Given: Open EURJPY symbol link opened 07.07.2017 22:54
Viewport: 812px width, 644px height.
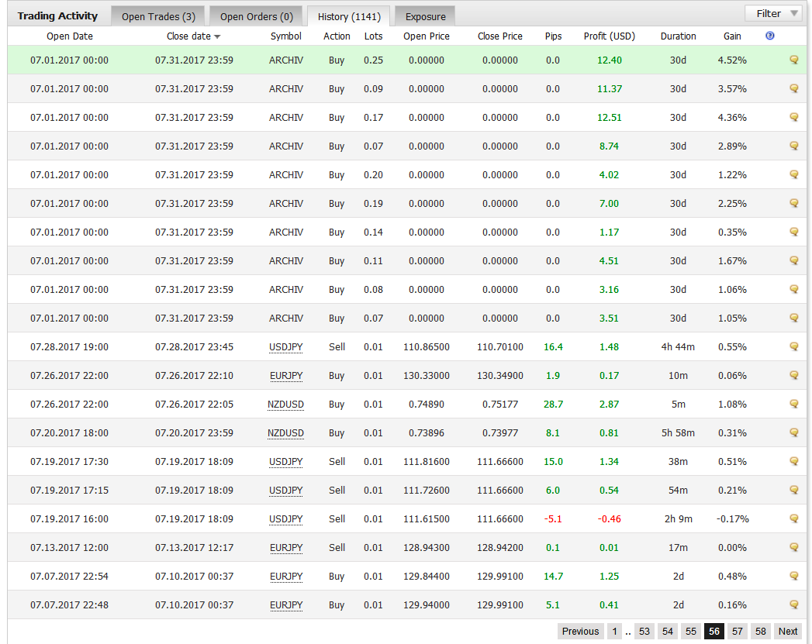Looking at the screenshot, I should point(286,577).
